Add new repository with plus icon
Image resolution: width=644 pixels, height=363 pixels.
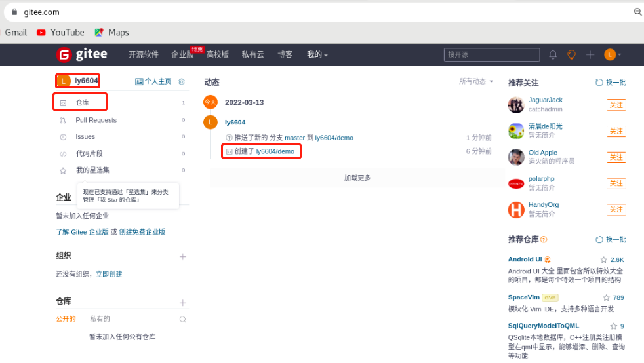tap(183, 303)
